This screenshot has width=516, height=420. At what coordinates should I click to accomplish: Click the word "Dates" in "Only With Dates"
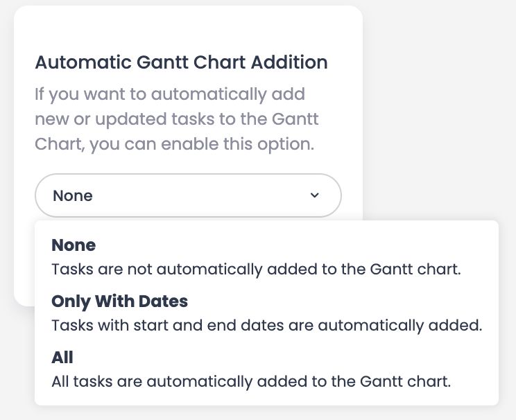166,301
